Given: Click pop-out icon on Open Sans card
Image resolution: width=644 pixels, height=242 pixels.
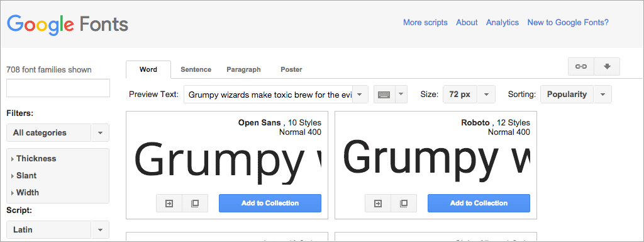Looking at the screenshot, I should pos(195,204).
